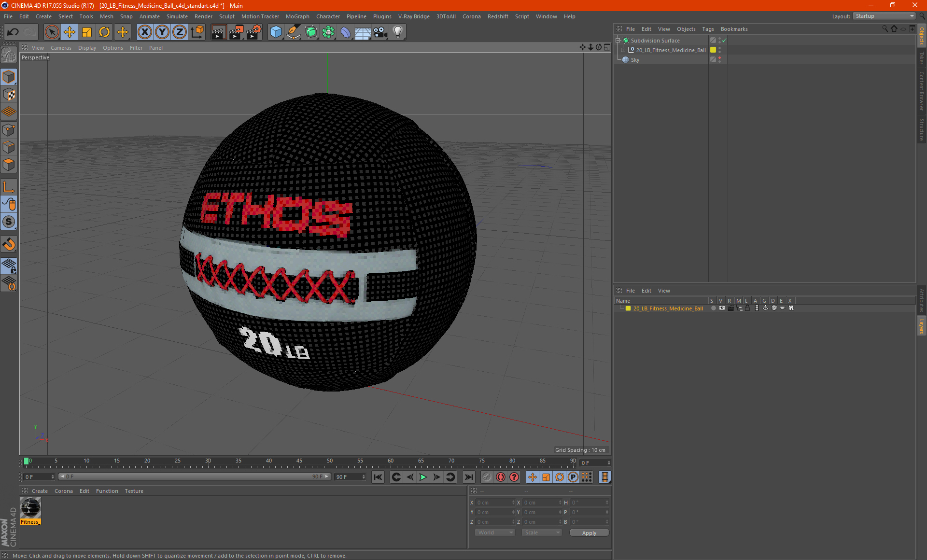Viewport: 927px width, 560px height.
Task: Open the Content Browser side tab
Action: [921, 91]
